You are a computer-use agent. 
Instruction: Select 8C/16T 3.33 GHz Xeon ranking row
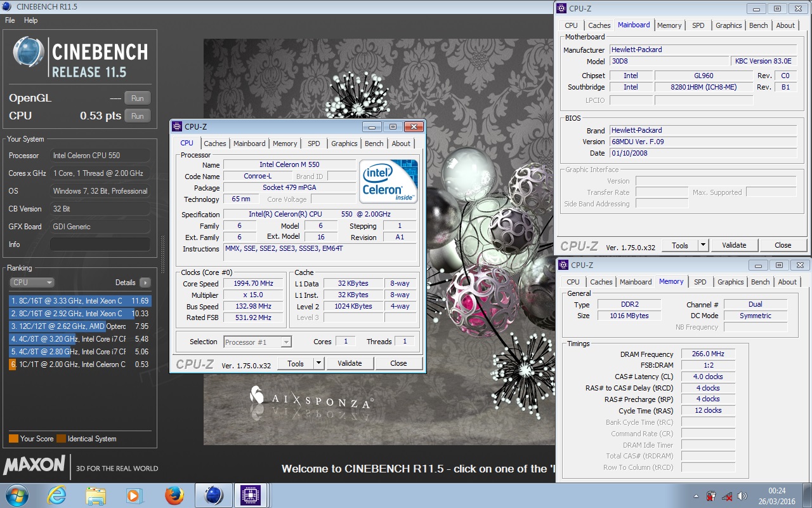80,301
